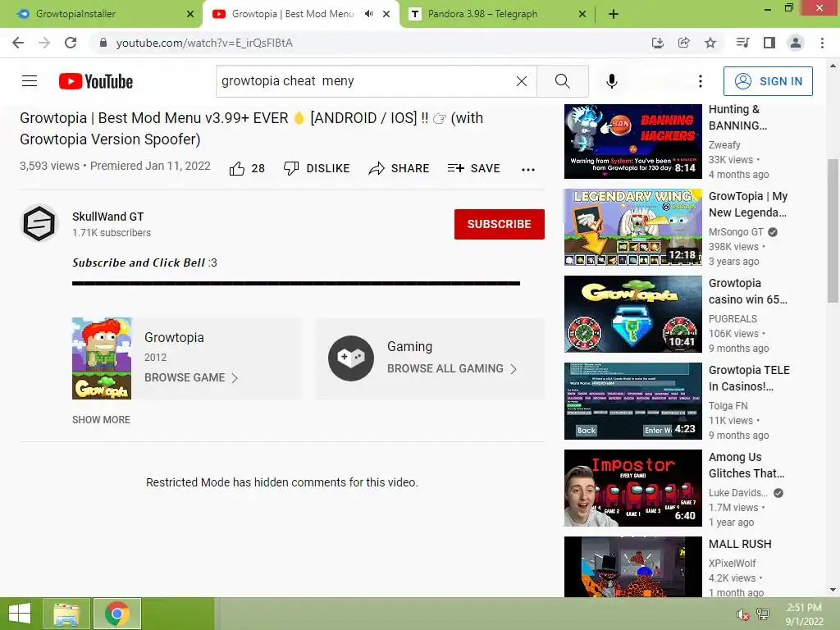Select the Growtopia Best Mod Menu tab

coord(300,14)
